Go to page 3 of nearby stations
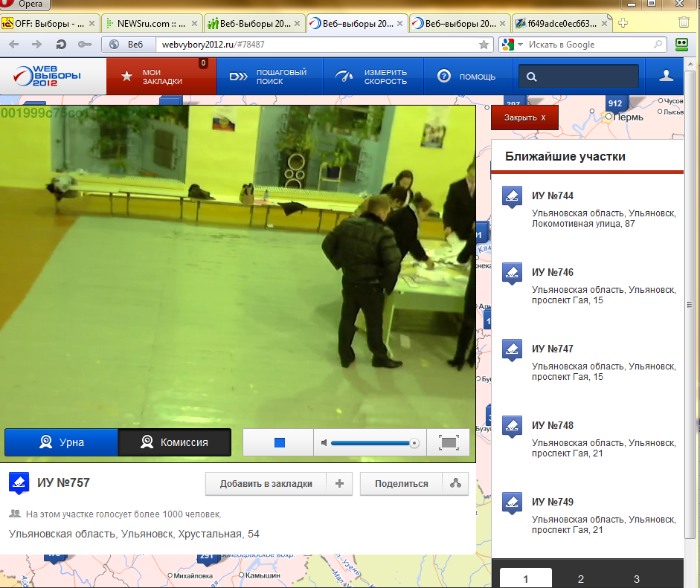The height and width of the screenshot is (588, 700). [x=637, y=578]
